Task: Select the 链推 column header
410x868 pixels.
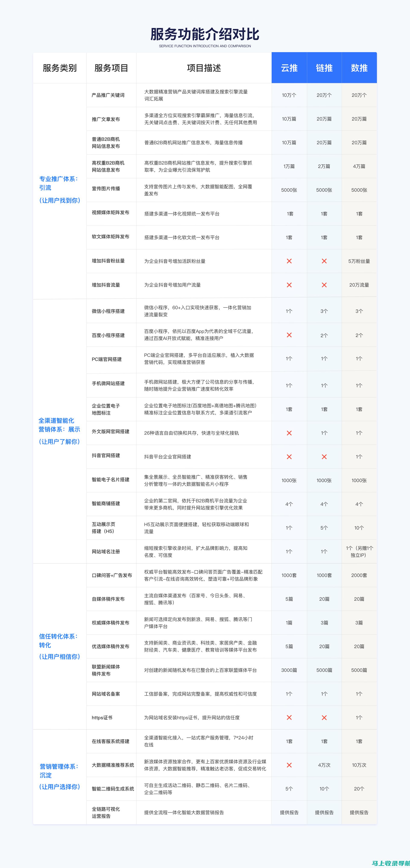Action: click(324, 68)
